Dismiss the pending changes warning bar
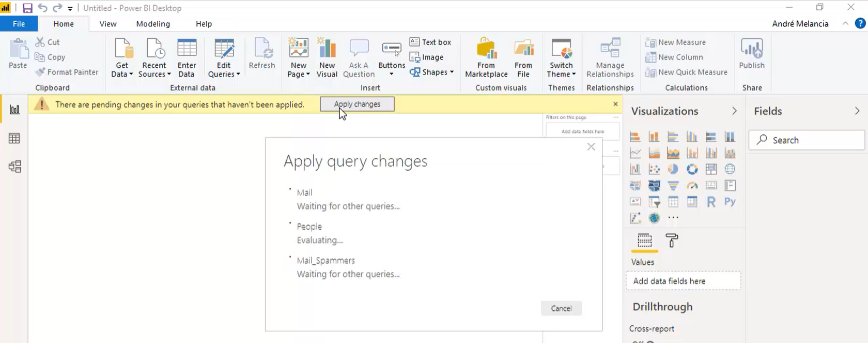The height and width of the screenshot is (343, 868). 615,104
